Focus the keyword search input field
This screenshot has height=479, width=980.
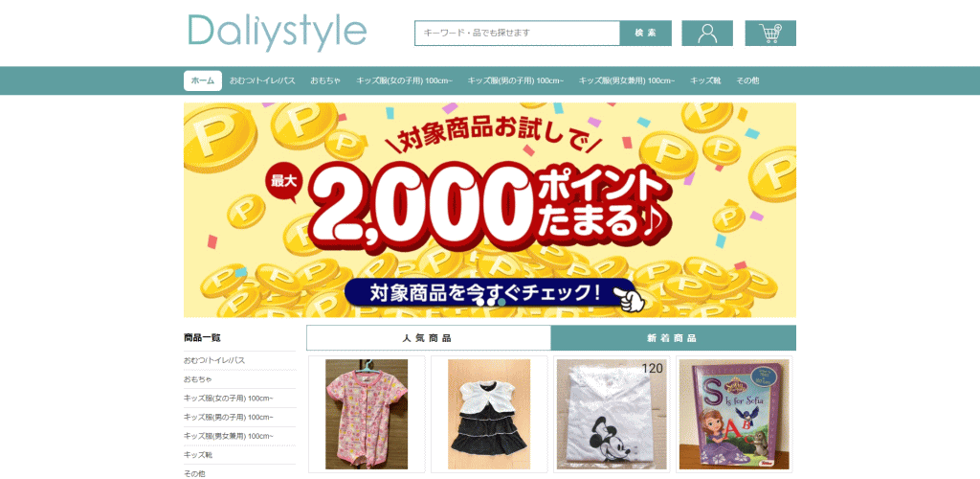pos(517,34)
